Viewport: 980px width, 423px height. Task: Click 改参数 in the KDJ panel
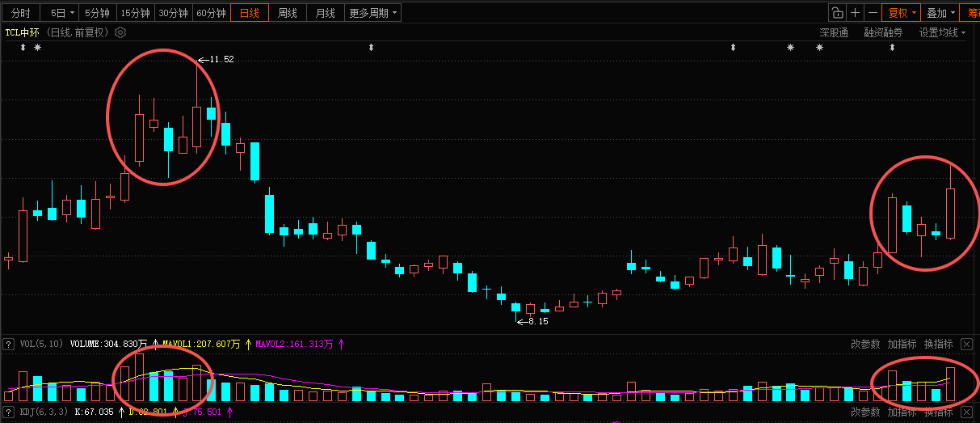coord(865,412)
